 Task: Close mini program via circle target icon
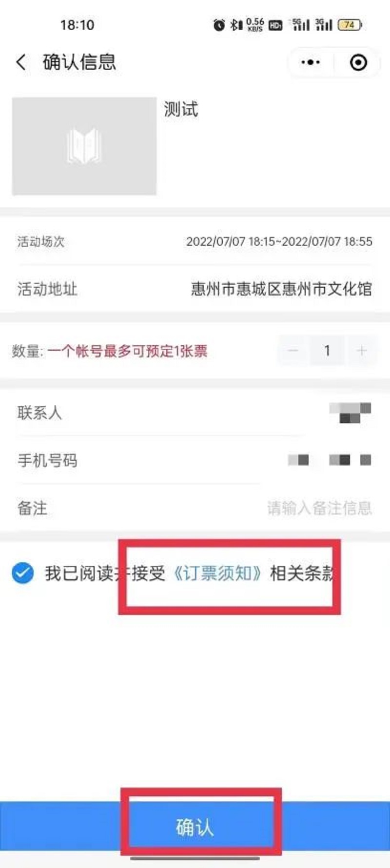point(358,62)
